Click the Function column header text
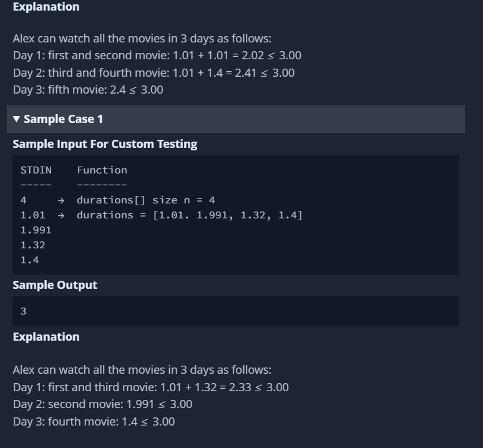 coord(102,170)
